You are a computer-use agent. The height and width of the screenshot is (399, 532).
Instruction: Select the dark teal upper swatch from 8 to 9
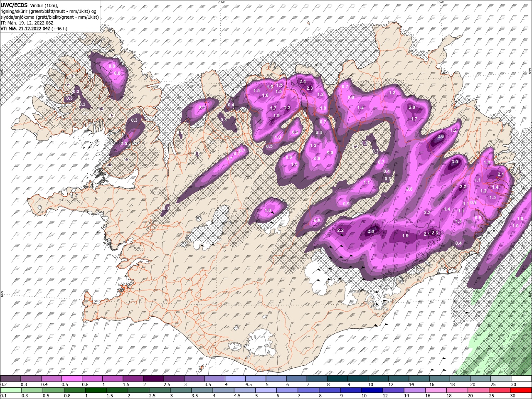pyautogui.click(x=337, y=379)
